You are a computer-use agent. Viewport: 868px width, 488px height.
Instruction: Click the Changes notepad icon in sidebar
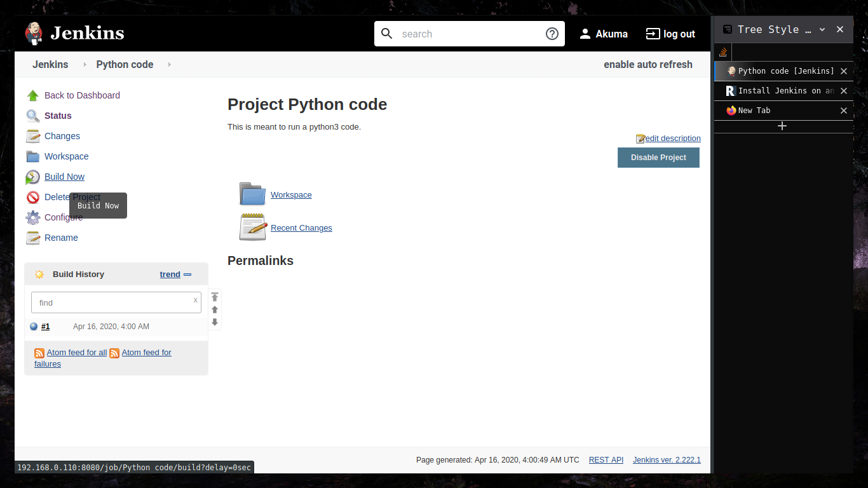(x=33, y=136)
